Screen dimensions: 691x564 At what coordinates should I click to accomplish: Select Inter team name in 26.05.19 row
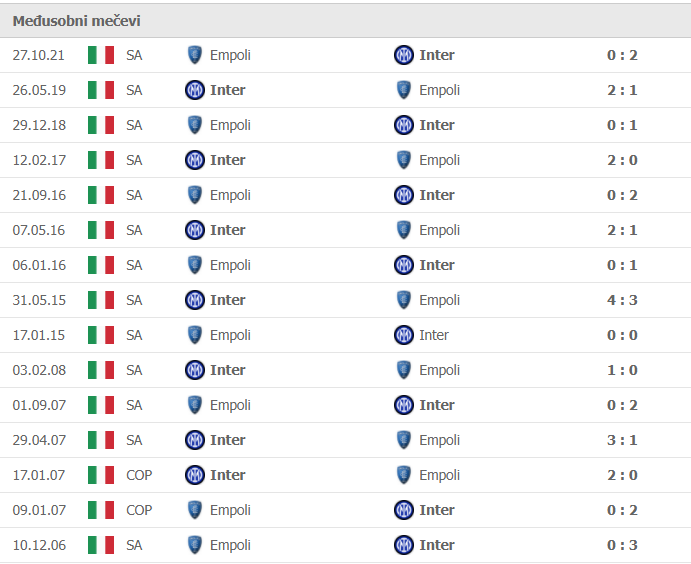tap(227, 90)
